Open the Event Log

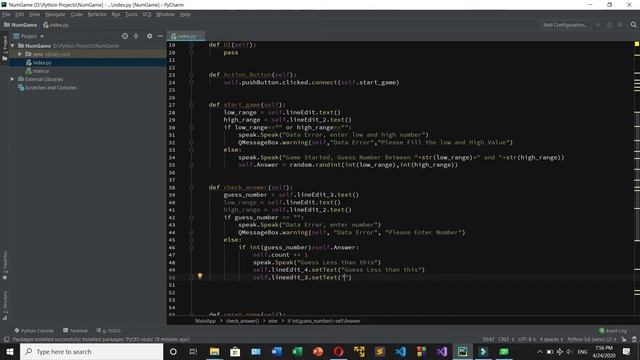(x=613, y=331)
